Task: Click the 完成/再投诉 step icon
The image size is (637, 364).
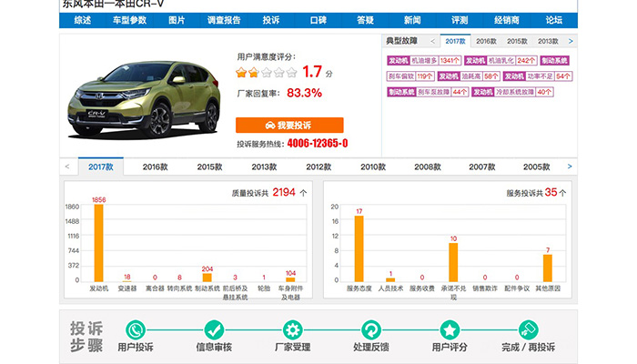Action: pos(528,329)
